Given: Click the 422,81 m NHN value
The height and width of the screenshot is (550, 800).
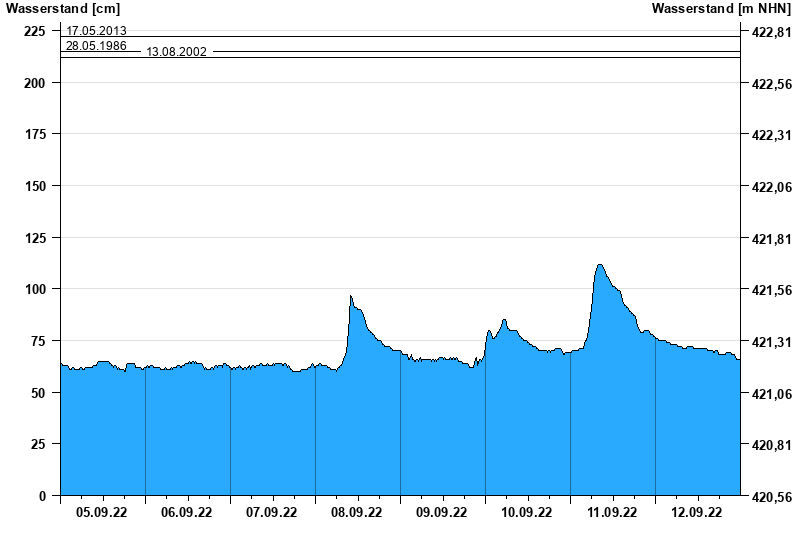Looking at the screenshot, I should [772, 33].
